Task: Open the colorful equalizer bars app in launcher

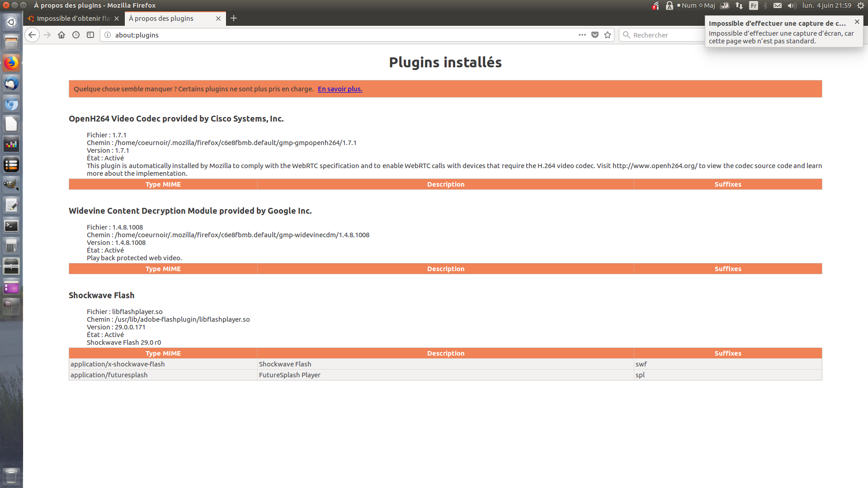Action: click(x=11, y=145)
